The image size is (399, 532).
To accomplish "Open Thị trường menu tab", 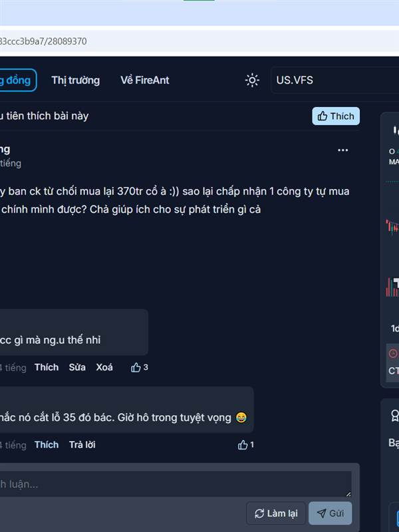I will (x=76, y=80).
